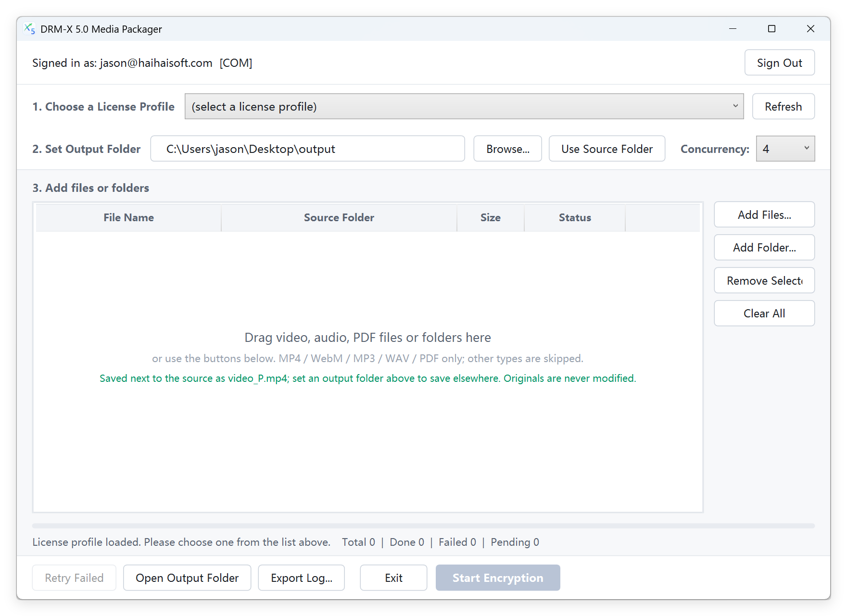Click the encryption progress bar

coord(423,526)
